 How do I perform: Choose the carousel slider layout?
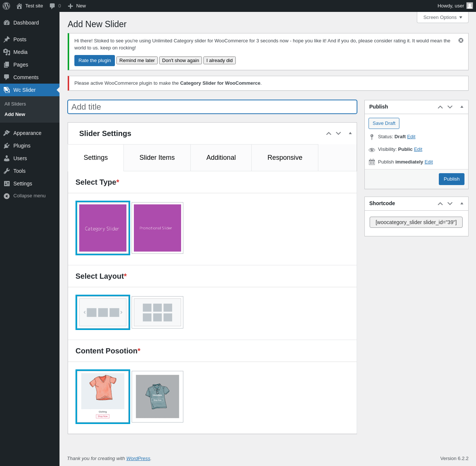[x=103, y=312]
